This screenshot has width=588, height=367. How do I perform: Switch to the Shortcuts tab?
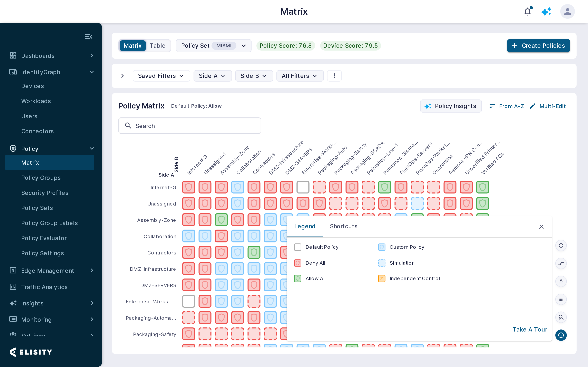click(344, 226)
